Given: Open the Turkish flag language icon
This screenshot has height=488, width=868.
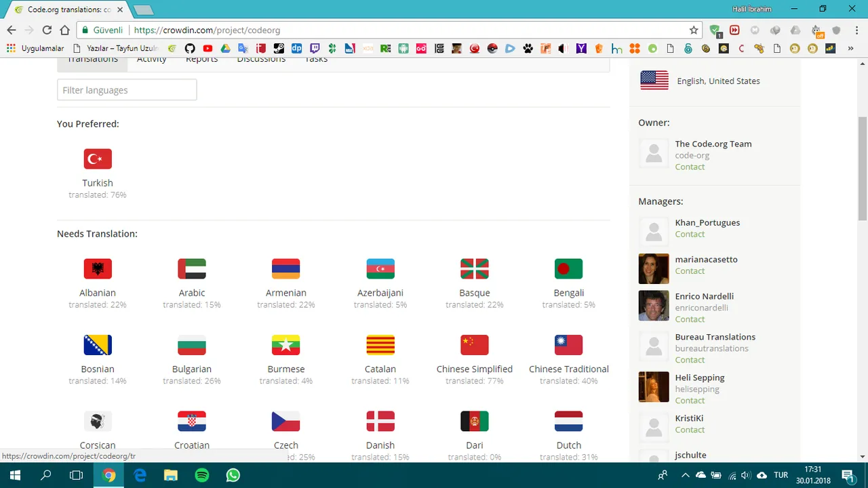Looking at the screenshot, I should point(98,159).
